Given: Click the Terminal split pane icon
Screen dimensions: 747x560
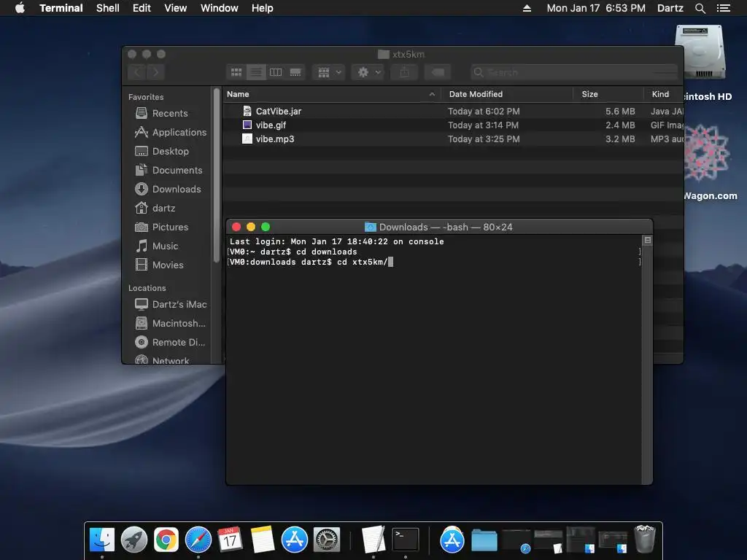Looking at the screenshot, I should [x=648, y=240].
